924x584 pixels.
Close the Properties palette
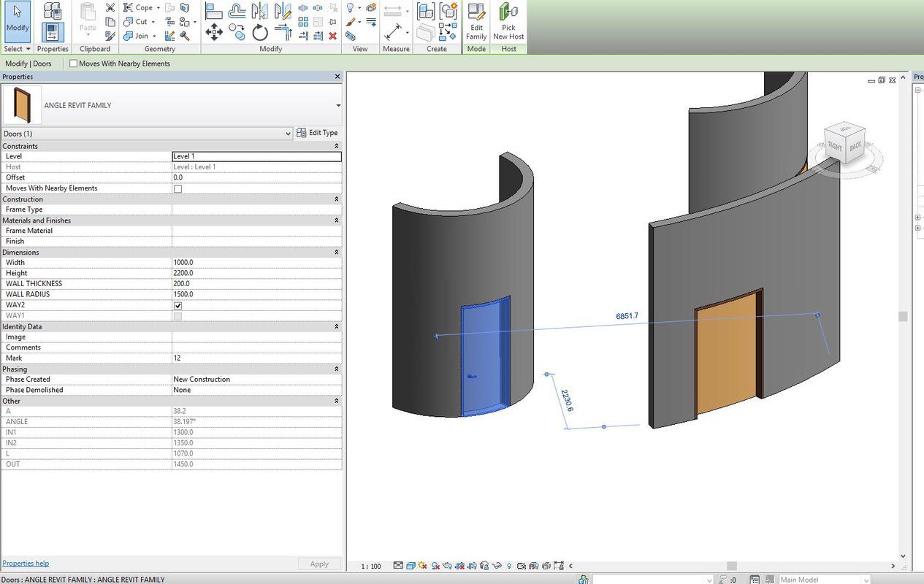click(337, 77)
